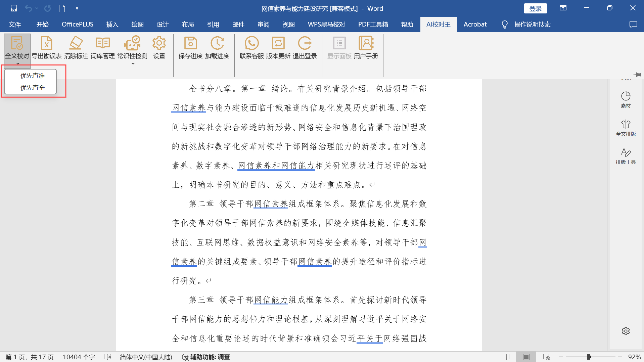Switch to the Acrobat tab
This screenshot has height=362, width=644.
pos(475,25)
